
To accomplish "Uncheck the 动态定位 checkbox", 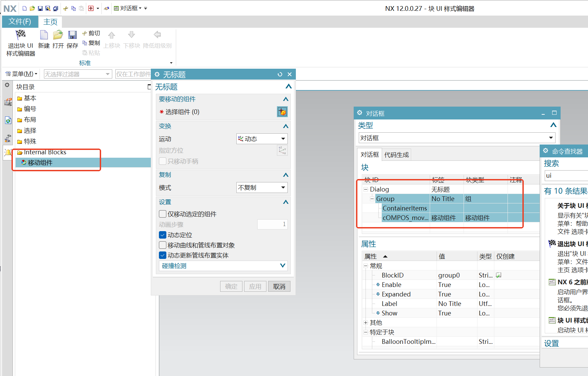I will [x=163, y=235].
